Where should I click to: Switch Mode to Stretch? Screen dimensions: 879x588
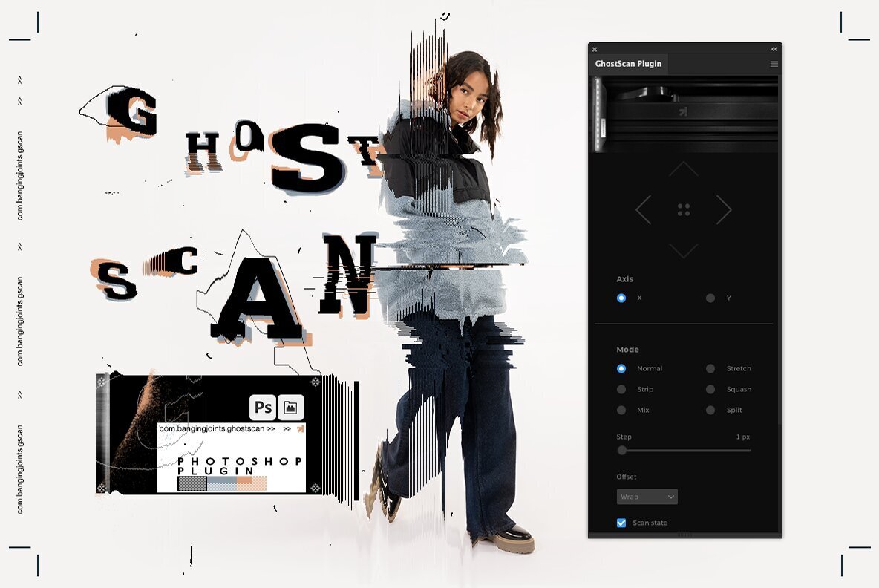tap(712, 368)
